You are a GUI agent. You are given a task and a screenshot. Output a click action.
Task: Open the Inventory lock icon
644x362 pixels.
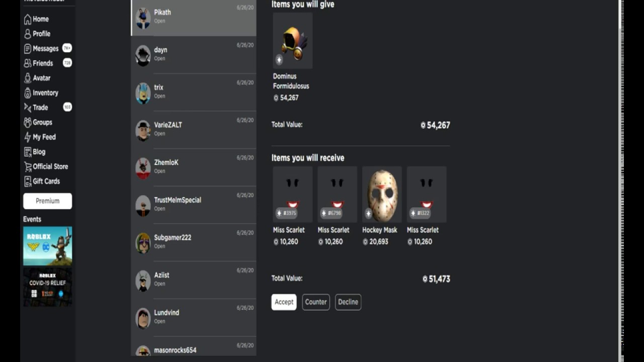point(28,93)
